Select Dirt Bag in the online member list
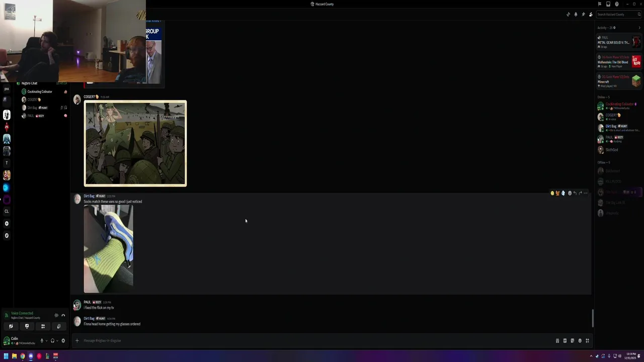 [619, 128]
